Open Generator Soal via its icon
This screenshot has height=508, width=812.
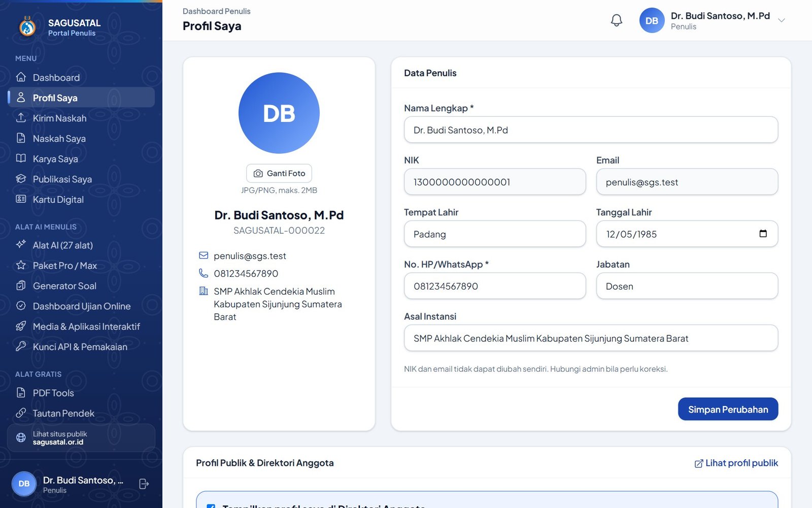[21, 285]
